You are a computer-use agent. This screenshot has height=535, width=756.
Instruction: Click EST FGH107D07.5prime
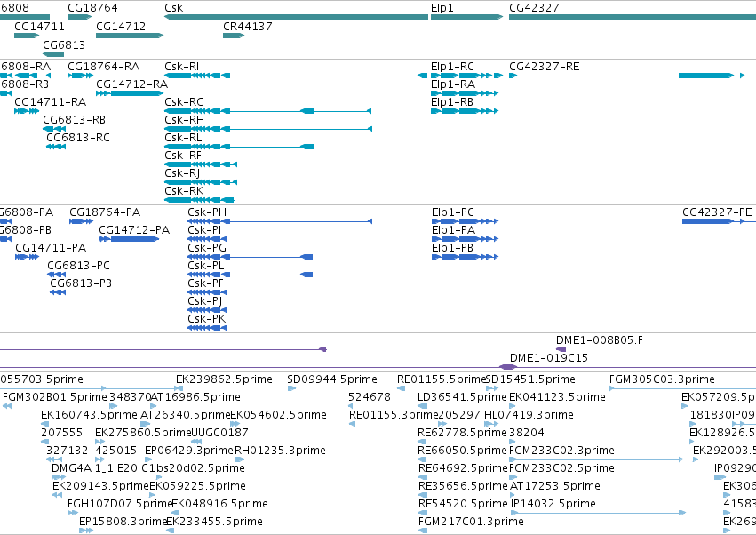[x=120, y=504]
